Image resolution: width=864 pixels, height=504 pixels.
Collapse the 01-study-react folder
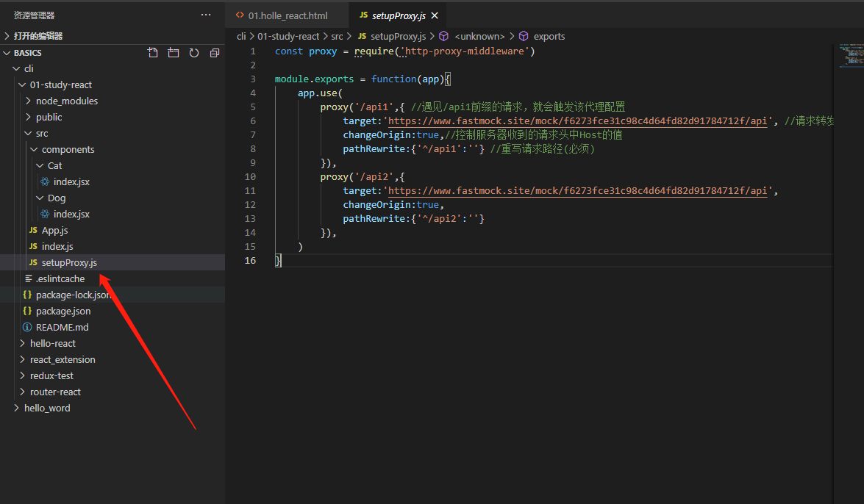[x=22, y=84]
